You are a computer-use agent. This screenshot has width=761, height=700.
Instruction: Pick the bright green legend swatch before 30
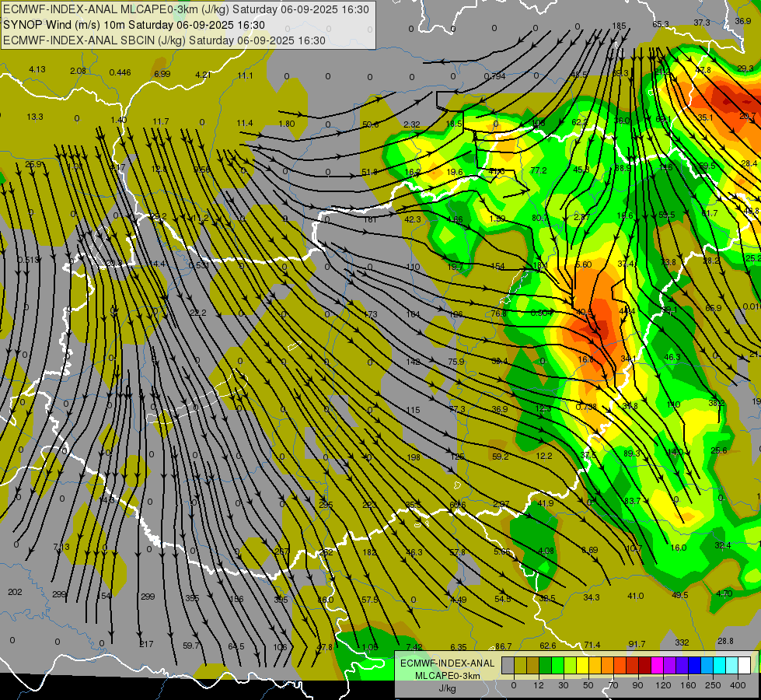coord(557,665)
